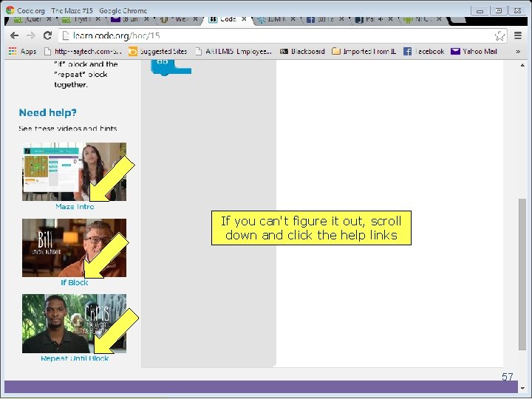Switch to the Code.org tab
The height and width of the screenshot is (399, 532).
[225, 19]
